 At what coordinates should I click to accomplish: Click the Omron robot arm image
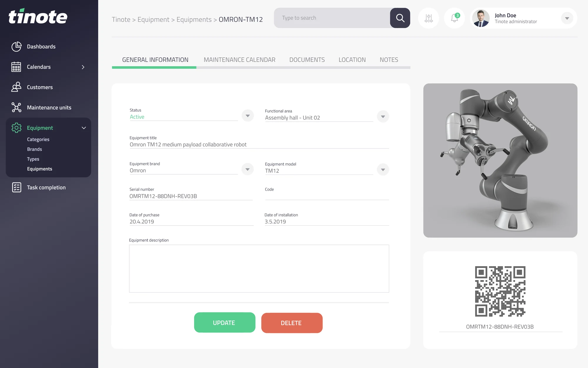click(x=500, y=160)
